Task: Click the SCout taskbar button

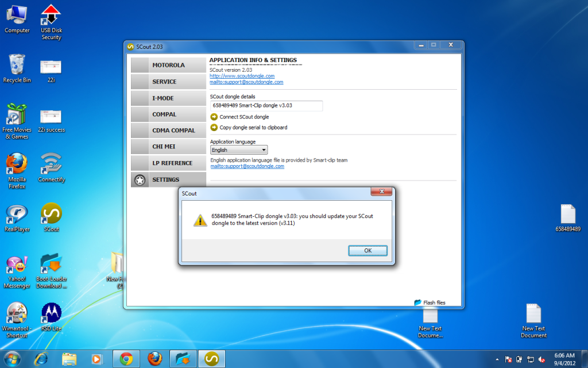Action: 212,359
